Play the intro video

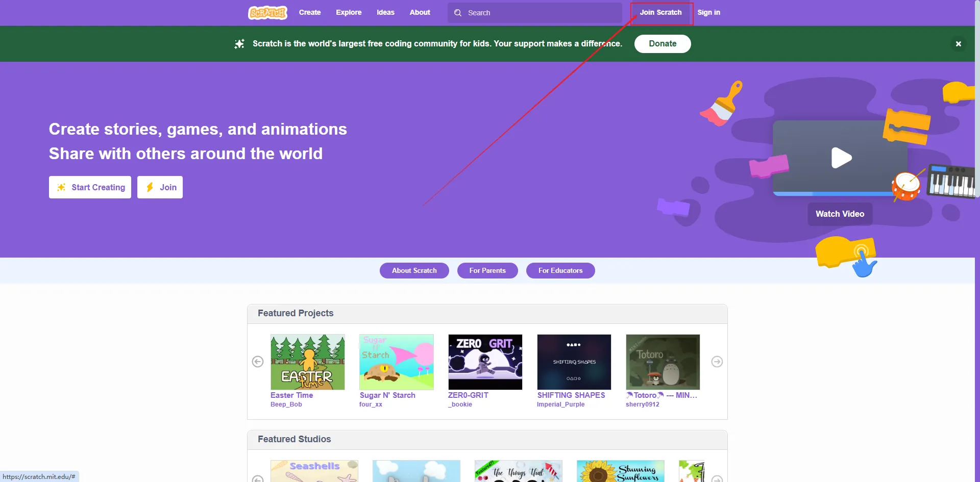[x=841, y=158]
